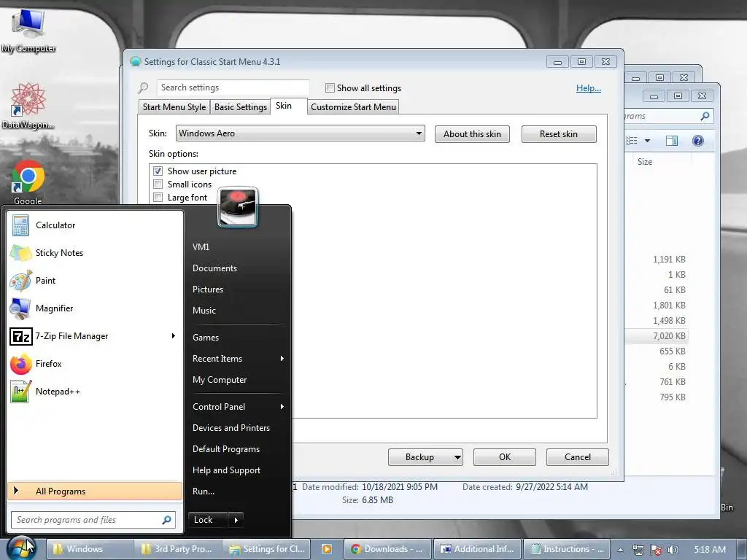
Task: Click the magnifier icon beside Search settings
Action: (144, 88)
